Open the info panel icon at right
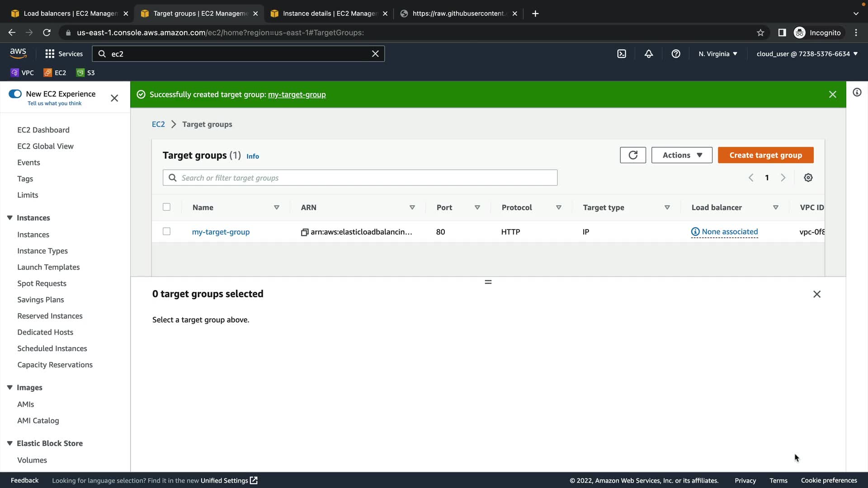This screenshot has width=868, height=488. (x=857, y=93)
